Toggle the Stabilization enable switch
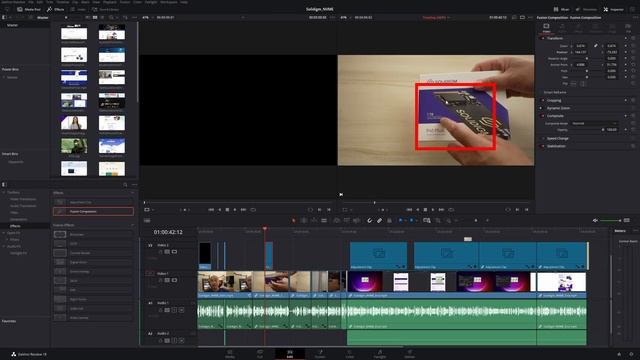640x360 pixels. pyautogui.click(x=543, y=146)
